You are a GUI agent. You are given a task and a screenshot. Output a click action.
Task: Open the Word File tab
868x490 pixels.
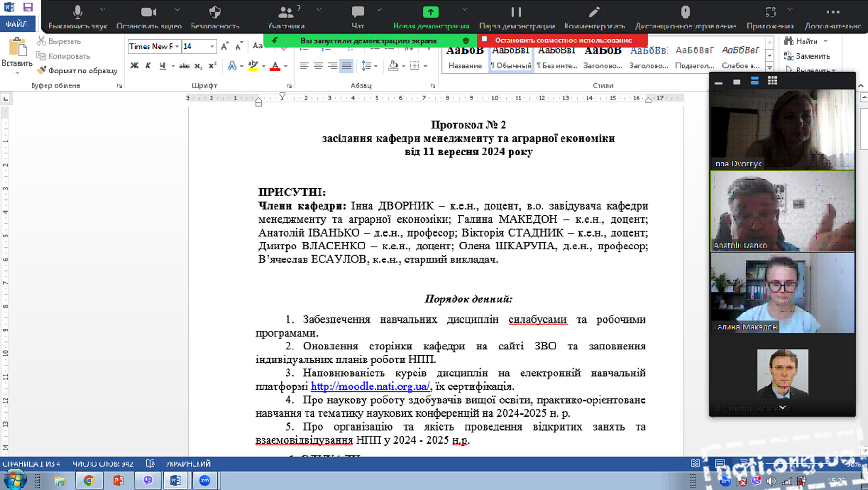tap(17, 24)
